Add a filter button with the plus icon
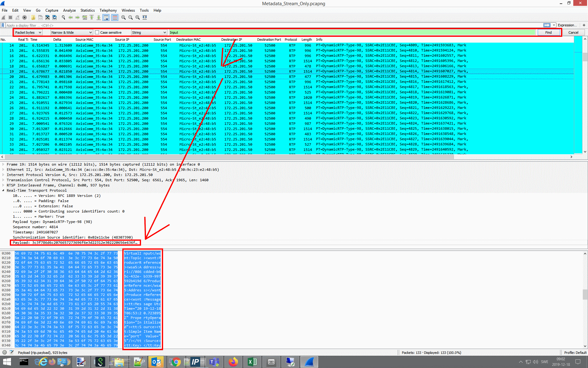Screen dimensions: 588x368 (584, 25)
